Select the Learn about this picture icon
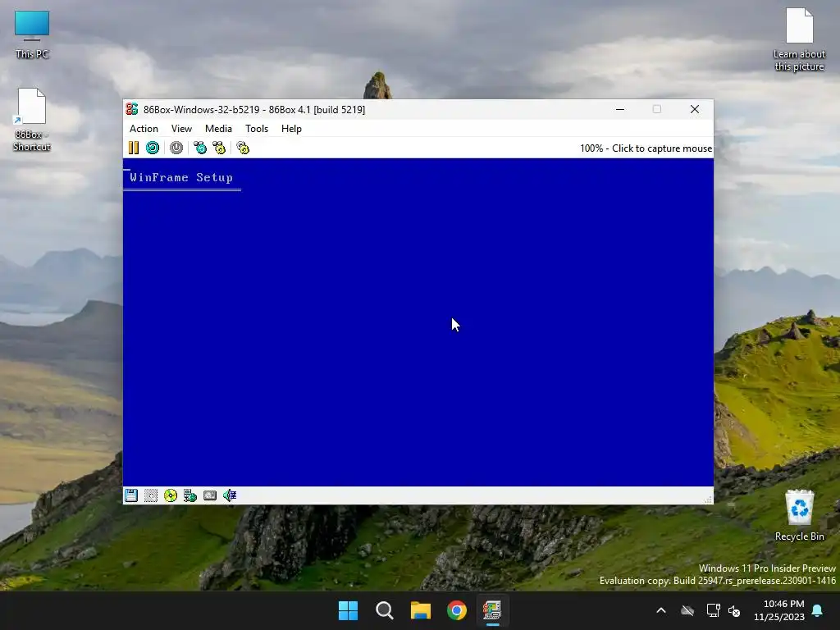 point(799,39)
